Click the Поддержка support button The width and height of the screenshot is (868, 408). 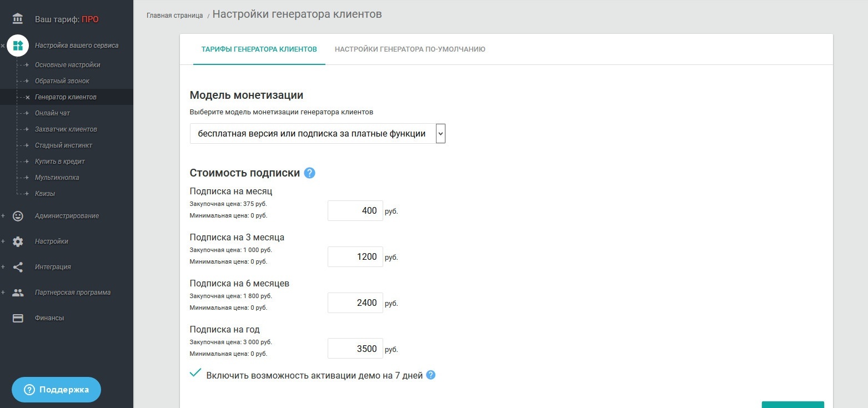[56, 390]
